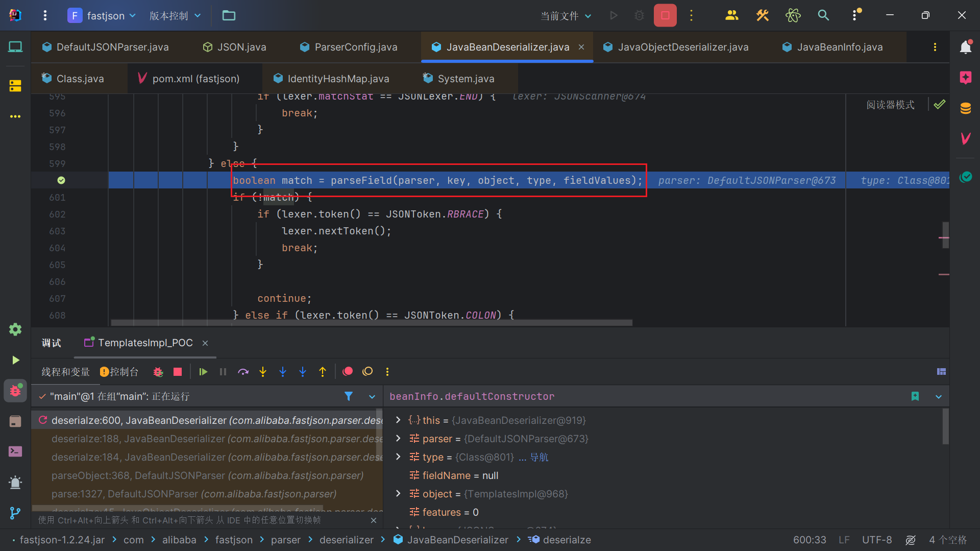Select Threads & Variables (线程和变量) tab
980x551 pixels.
click(65, 372)
